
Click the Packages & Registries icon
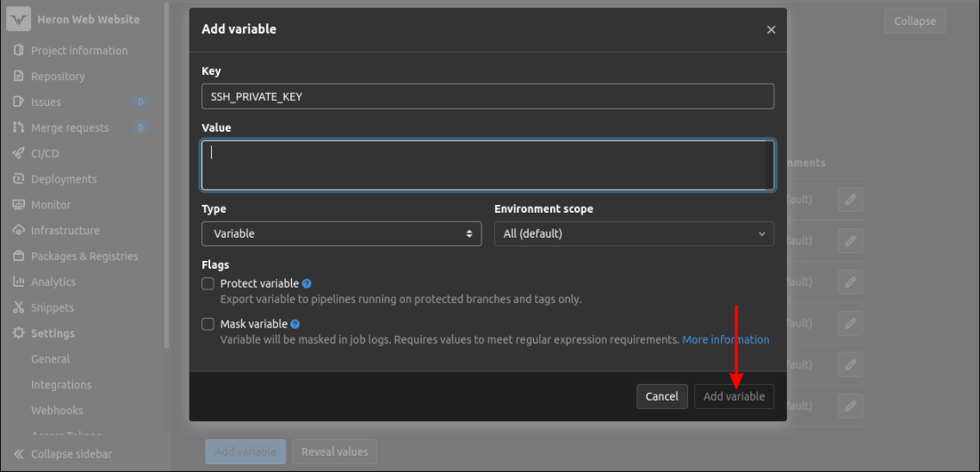(19, 257)
